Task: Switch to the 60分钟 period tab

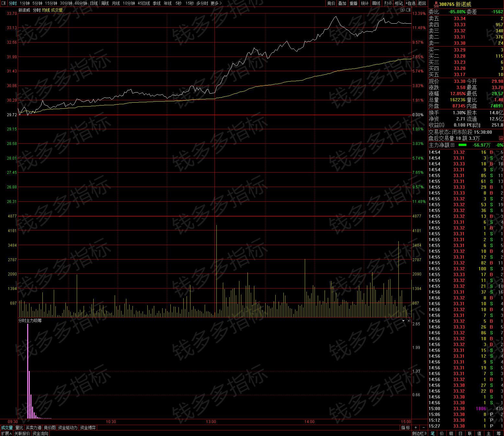Action: (x=81, y=3)
